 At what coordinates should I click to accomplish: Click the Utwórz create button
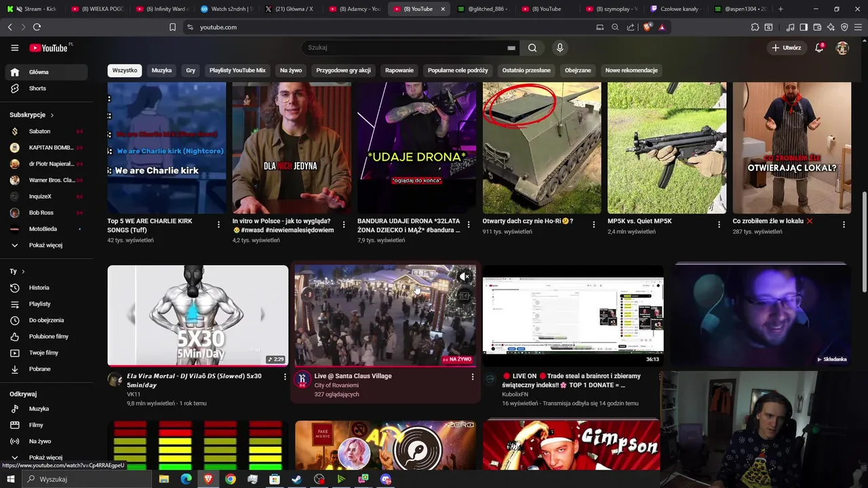[x=786, y=47]
